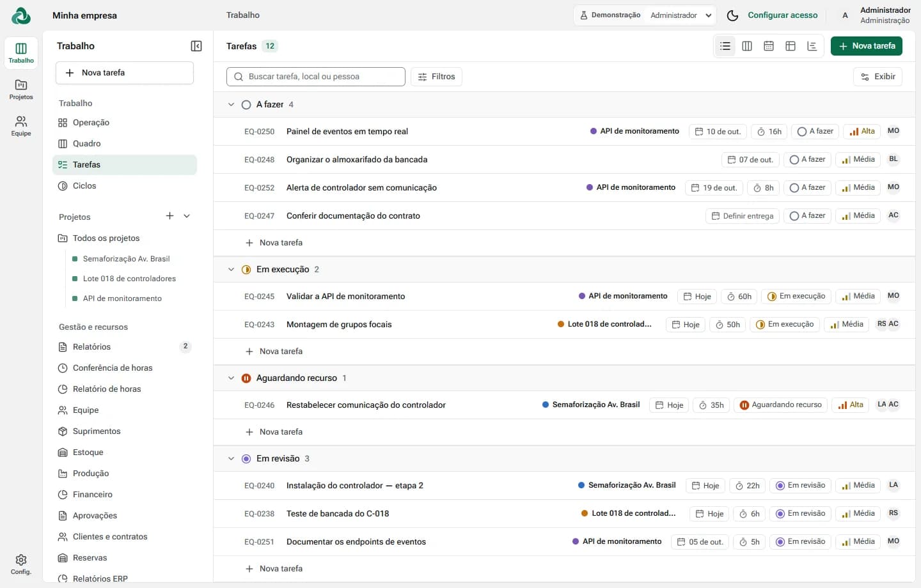Open the Filtros button
The height and width of the screenshot is (588, 921).
436,77
